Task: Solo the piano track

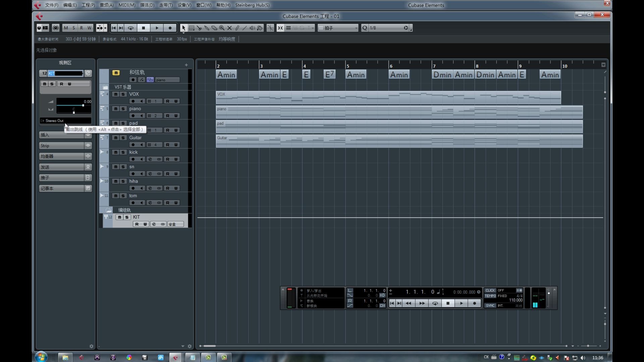Action: coord(123,109)
